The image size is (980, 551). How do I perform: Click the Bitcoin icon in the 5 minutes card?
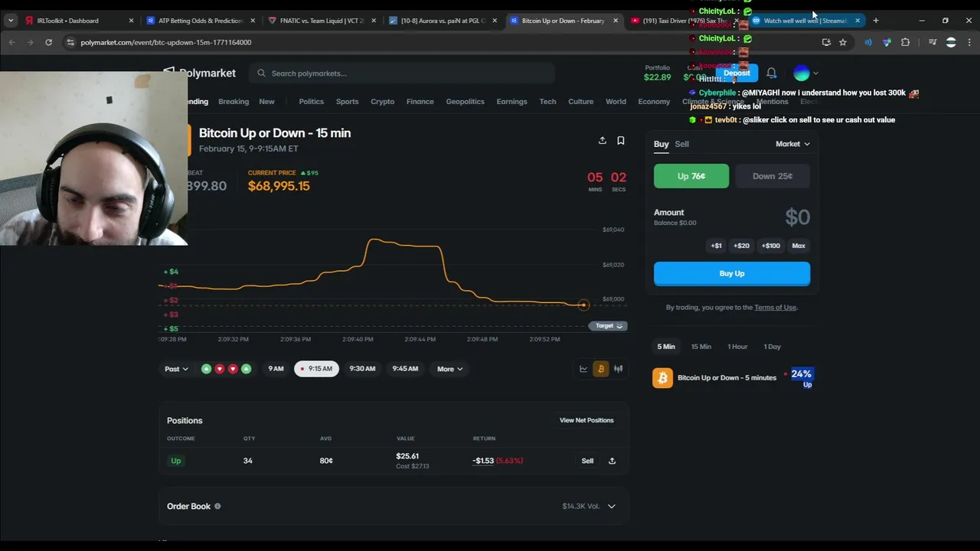(662, 378)
